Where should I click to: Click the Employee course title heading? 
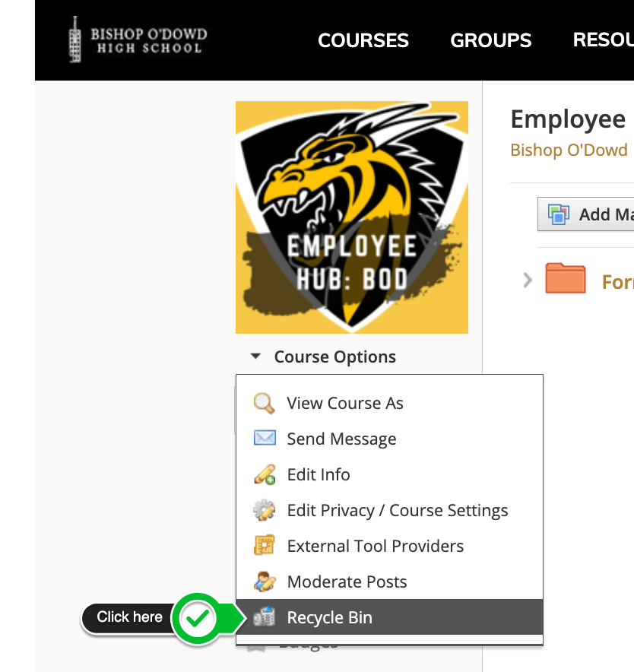(568, 119)
